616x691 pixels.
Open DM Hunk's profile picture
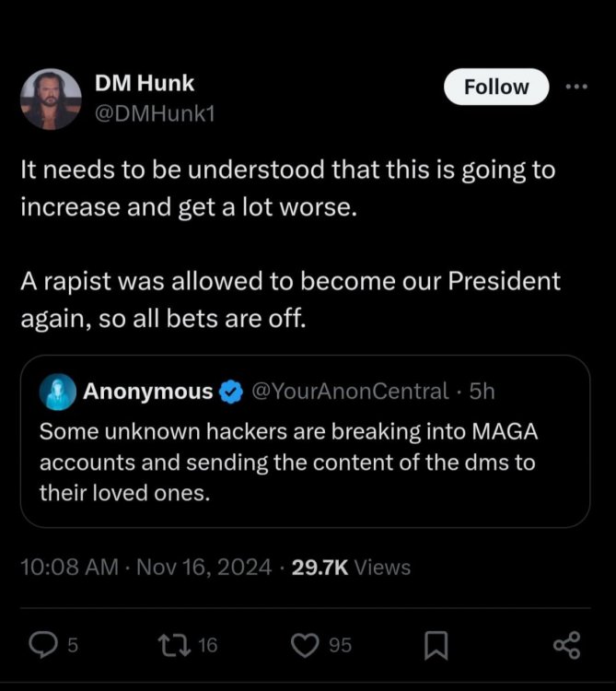click(x=50, y=98)
